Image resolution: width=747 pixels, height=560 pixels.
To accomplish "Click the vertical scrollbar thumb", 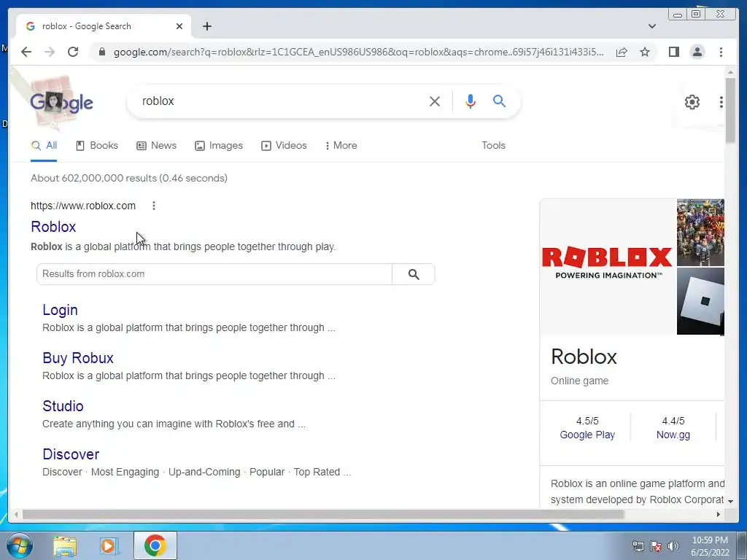I will 730,110.
